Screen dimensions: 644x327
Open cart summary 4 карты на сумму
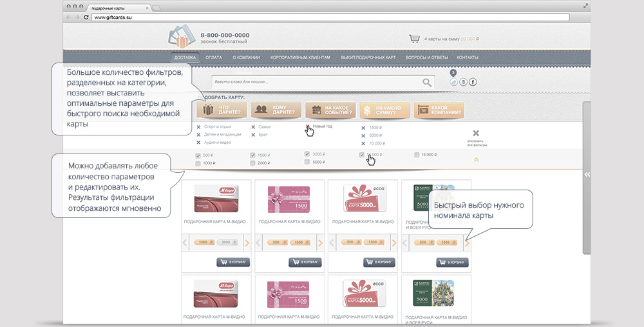pos(451,39)
